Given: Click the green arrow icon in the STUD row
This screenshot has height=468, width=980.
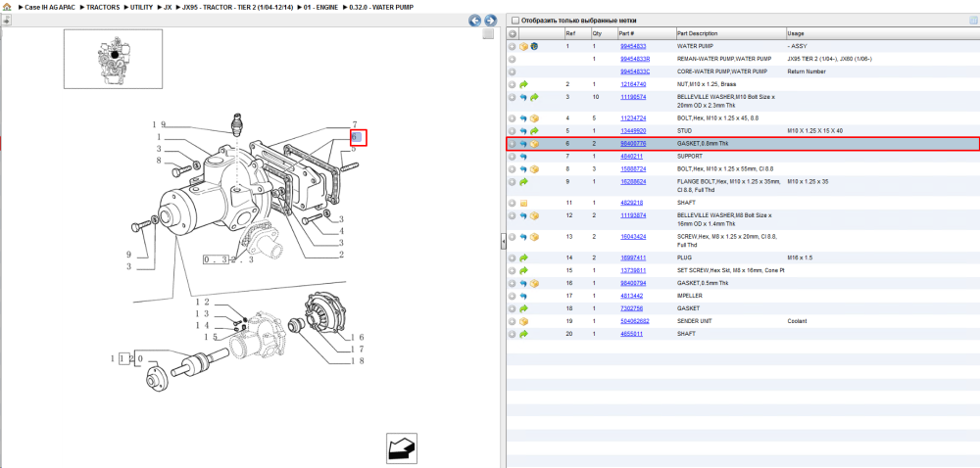Looking at the screenshot, I should pyautogui.click(x=534, y=131).
